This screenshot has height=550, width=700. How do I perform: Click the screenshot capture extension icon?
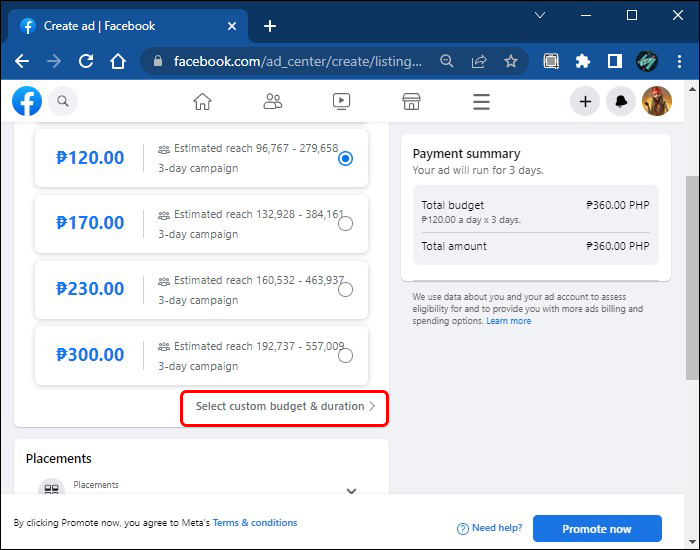pos(551,61)
